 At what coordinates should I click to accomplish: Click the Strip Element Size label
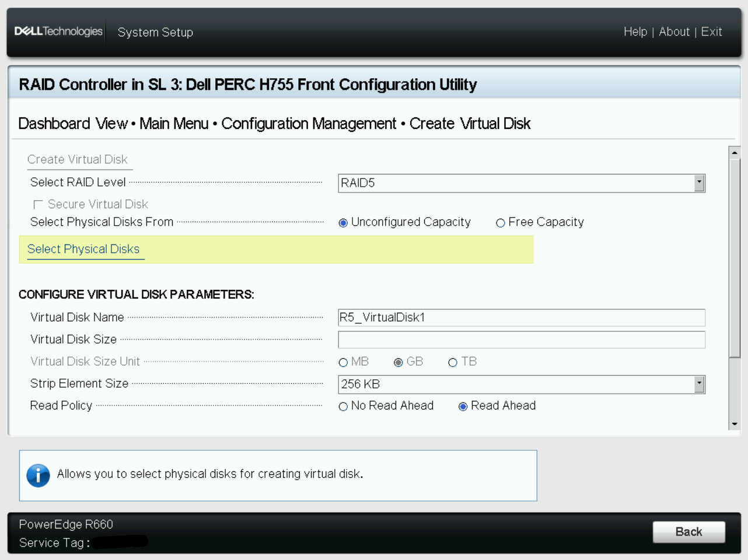point(79,383)
